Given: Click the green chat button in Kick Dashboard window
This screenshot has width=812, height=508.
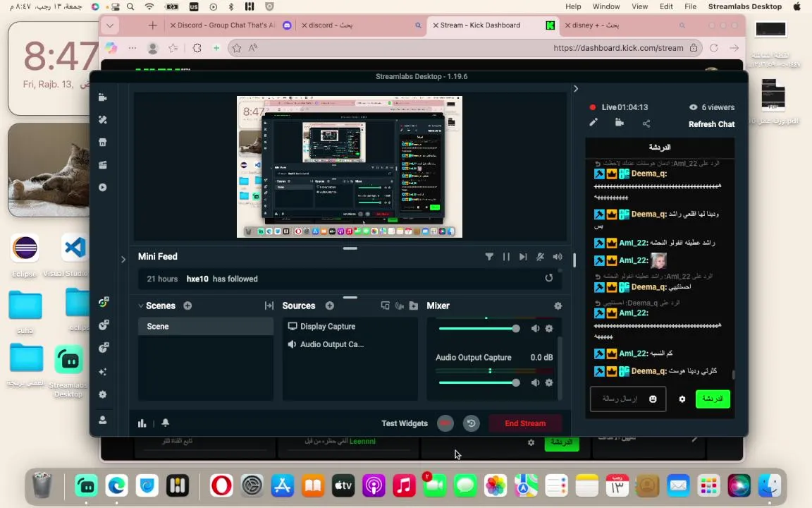Looking at the screenshot, I should pyautogui.click(x=561, y=442).
